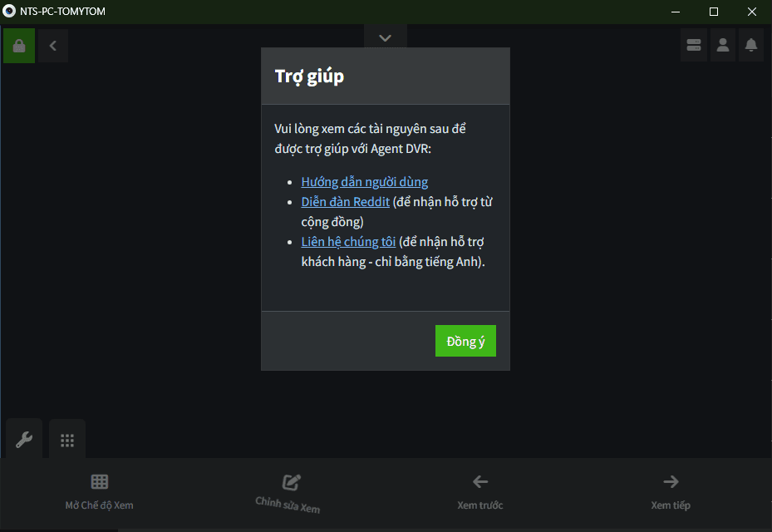
Task: Click the nine-dot grid icon
Action: [x=67, y=440]
